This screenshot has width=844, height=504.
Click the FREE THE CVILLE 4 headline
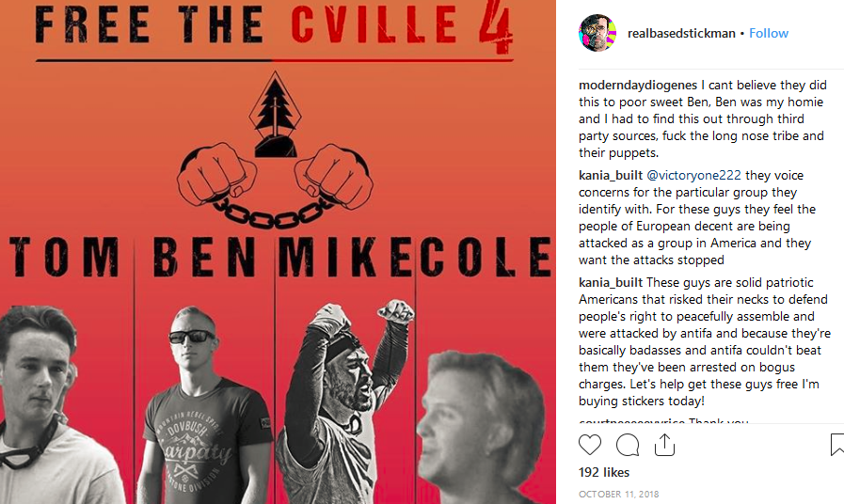274,25
